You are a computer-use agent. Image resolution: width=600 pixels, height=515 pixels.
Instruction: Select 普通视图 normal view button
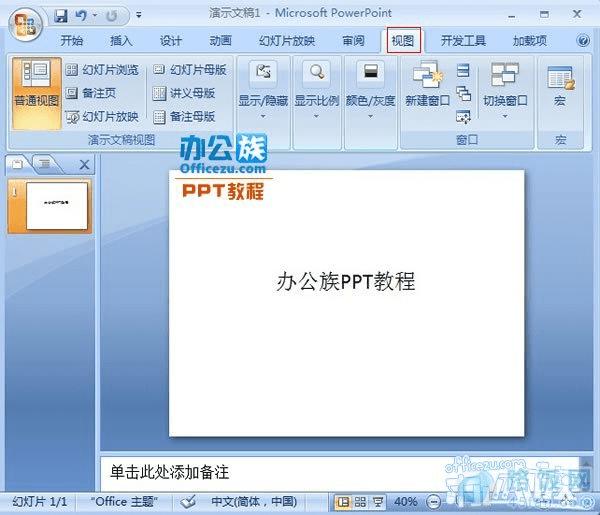click(x=36, y=93)
